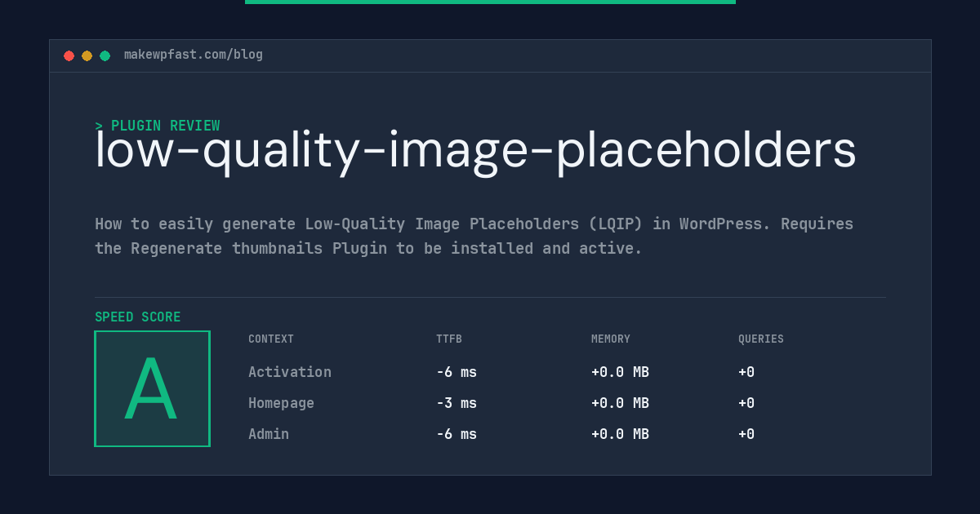Click the QUERIES column header

(761, 339)
